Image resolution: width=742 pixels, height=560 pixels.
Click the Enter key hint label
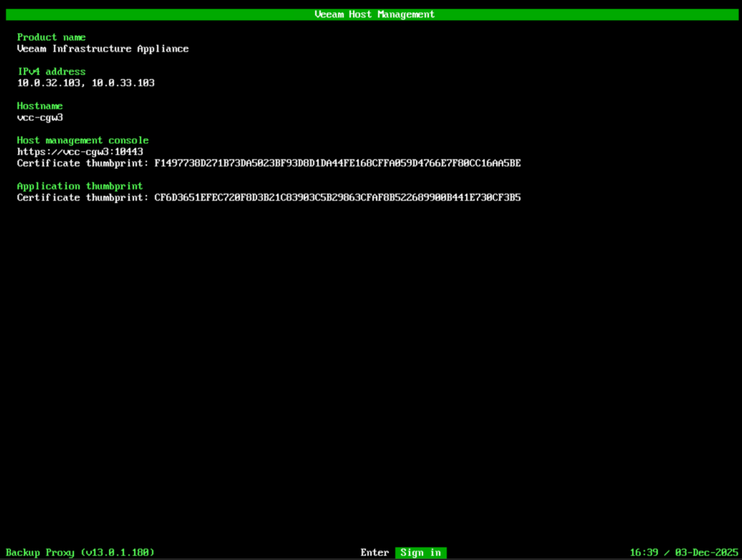pos(375,553)
